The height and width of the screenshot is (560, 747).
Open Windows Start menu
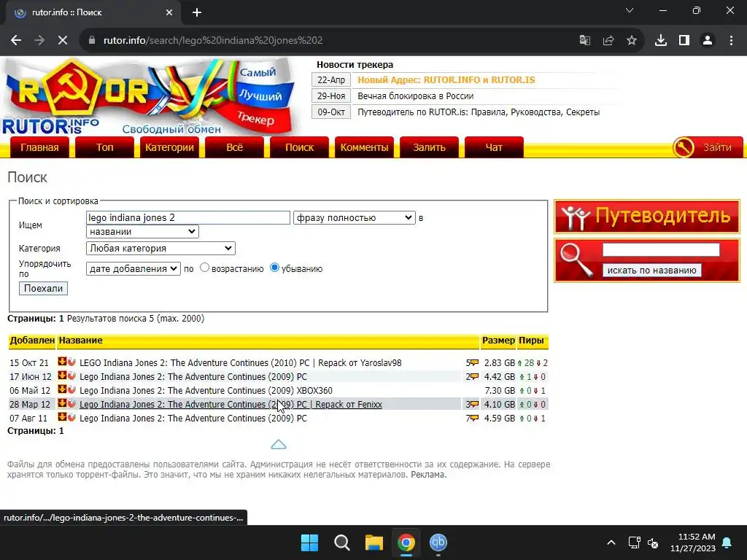(309, 542)
